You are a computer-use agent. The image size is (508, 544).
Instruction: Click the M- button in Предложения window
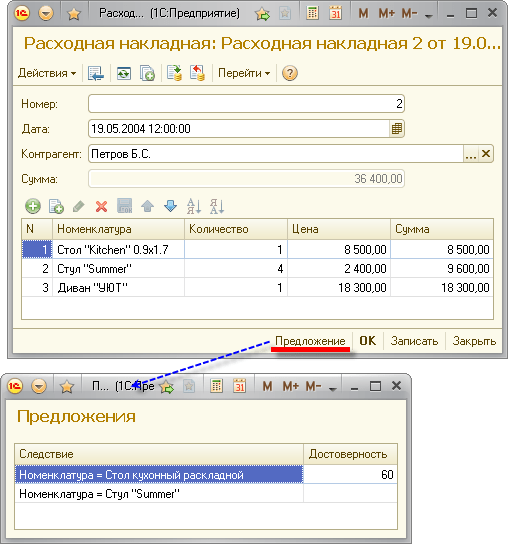click(314, 386)
